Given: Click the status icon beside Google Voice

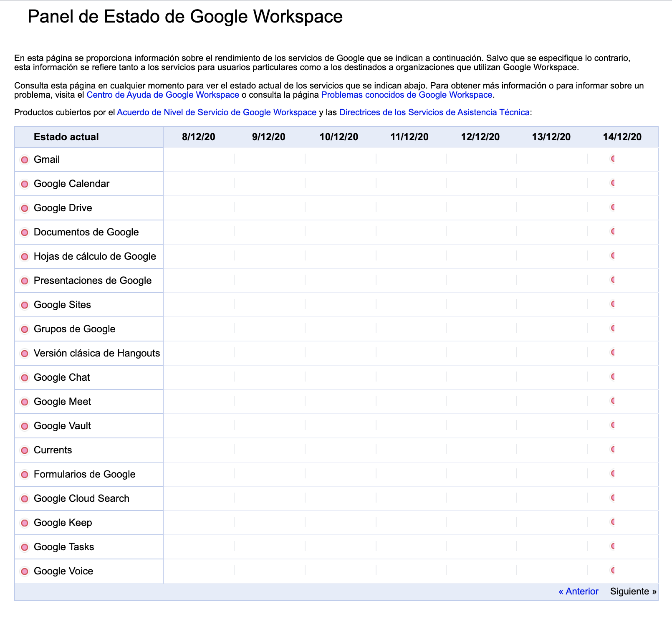Looking at the screenshot, I should [x=25, y=571].
